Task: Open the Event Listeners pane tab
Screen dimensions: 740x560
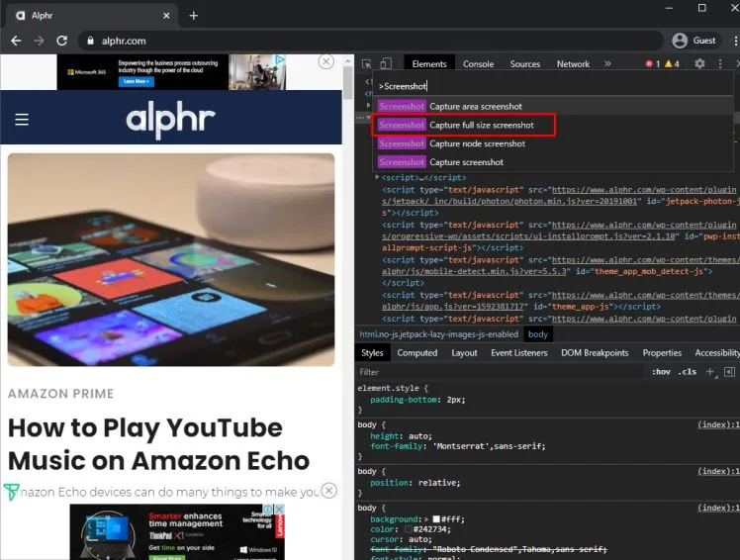Action: (x=519, y=352)
